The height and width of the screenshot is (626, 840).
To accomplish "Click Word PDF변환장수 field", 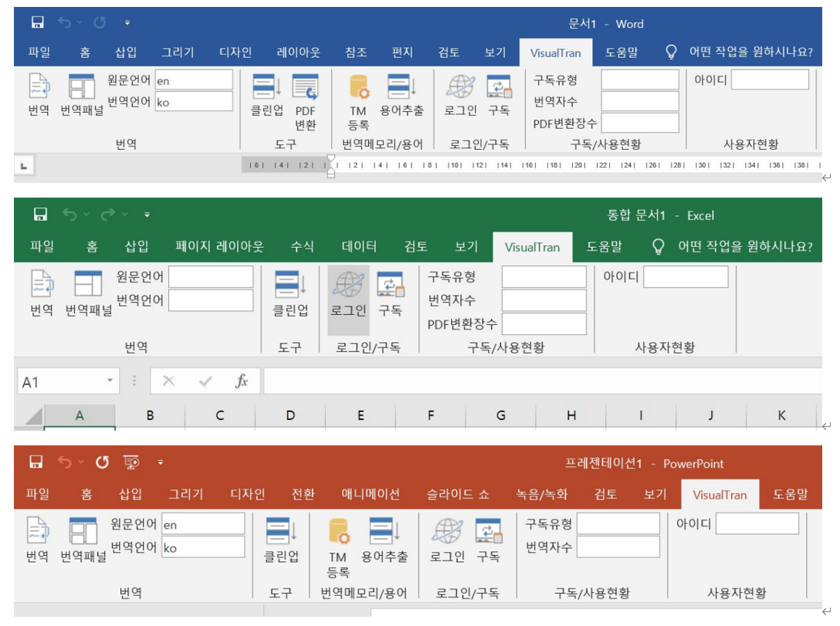I will click(640, 124).
